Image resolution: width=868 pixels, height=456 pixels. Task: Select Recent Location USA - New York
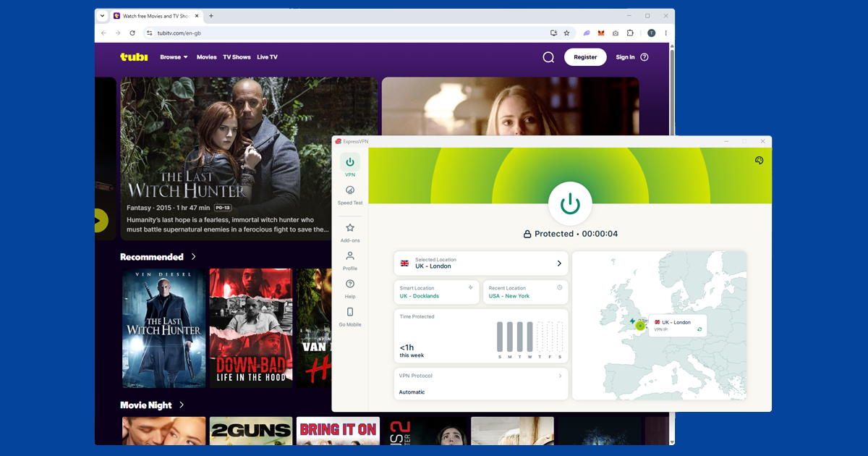click(x=525, y=292)
